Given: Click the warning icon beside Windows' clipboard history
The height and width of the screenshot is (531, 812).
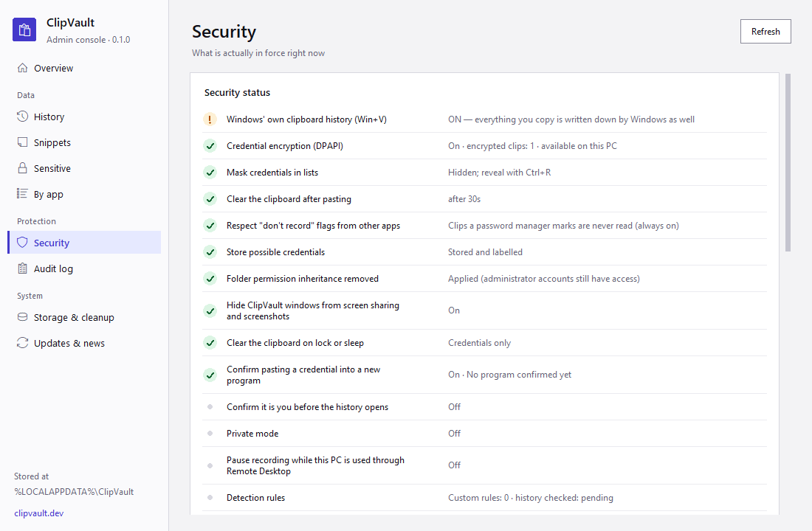Looking at the screenshot, I should [x=210, y=119].
